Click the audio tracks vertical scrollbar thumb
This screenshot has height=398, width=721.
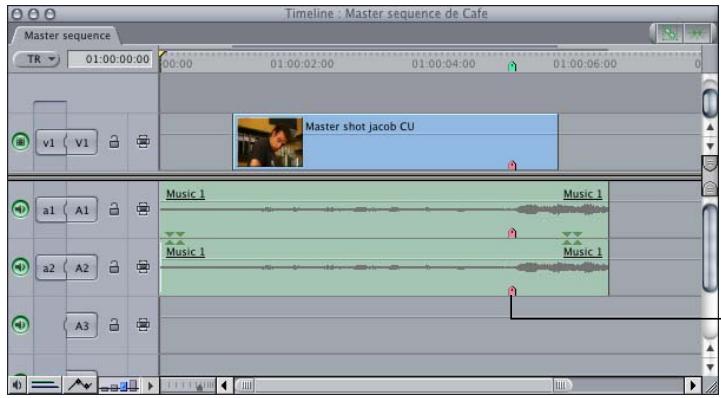point(710,247)
